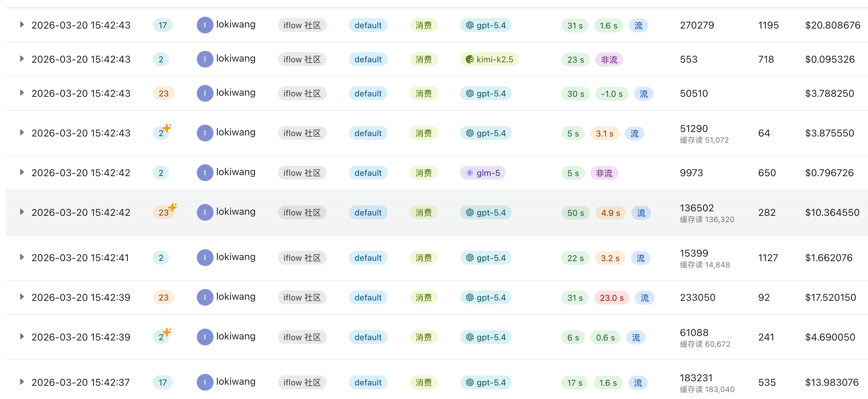Click the lokiwang avatar in the glm-5 row
This screenshot has height=399, width=868.
tap(205, 173)
